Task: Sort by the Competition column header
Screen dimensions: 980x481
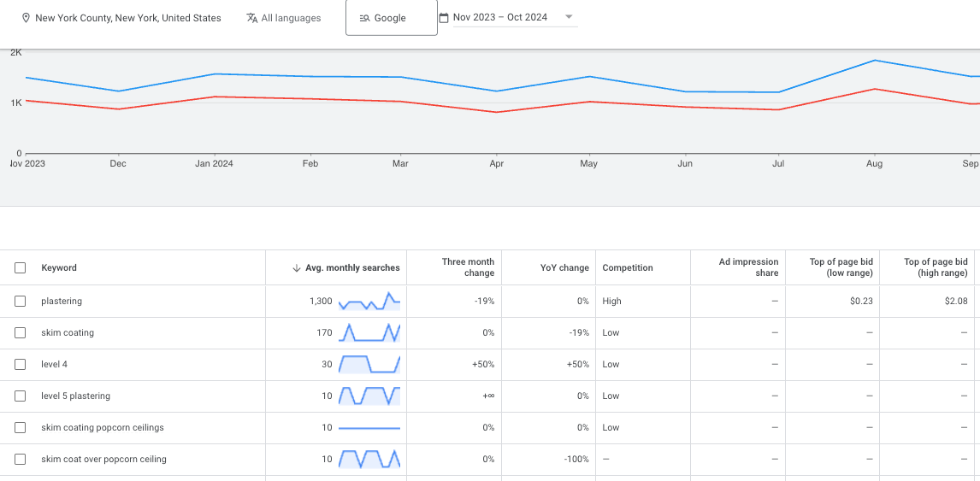Action: (x=627, y=268)
